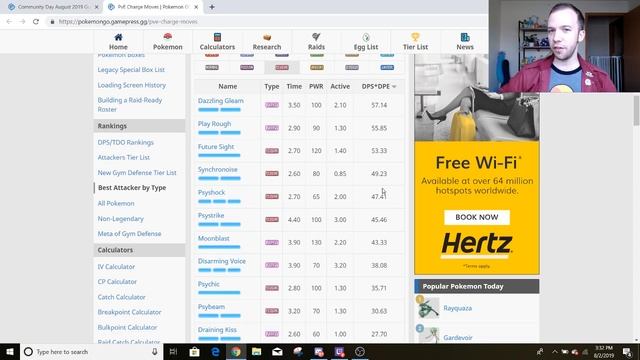Screen dimensions: 640x360
Task: Open the Psybeam move link
Action: [211, 307]
